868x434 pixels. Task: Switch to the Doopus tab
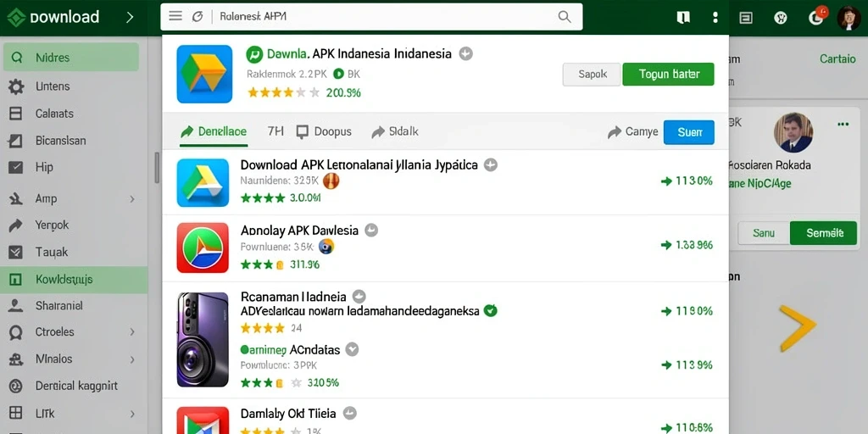tap(324, 131)
